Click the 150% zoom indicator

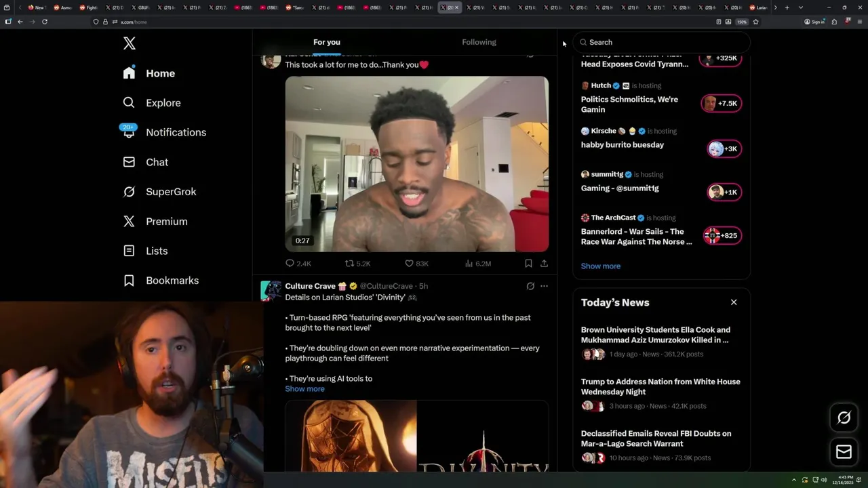[x=742, y=22]
